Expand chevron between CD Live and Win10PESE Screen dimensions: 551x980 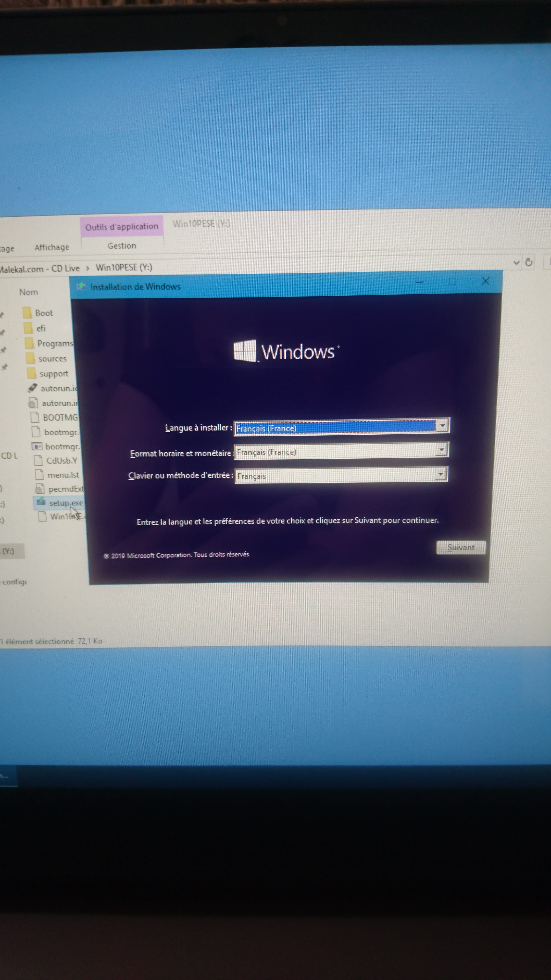[x=87, y=268]
